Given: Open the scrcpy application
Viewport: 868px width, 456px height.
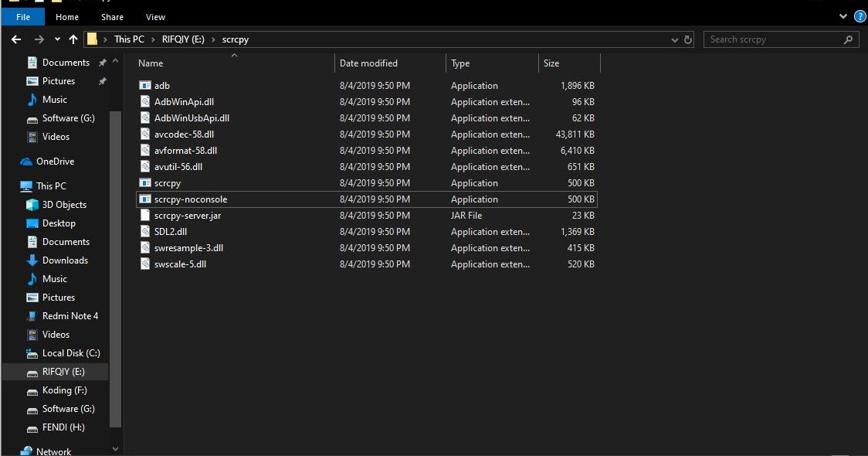Looking at the screenshot, I should pyautogui.click(x=166, y=182).
